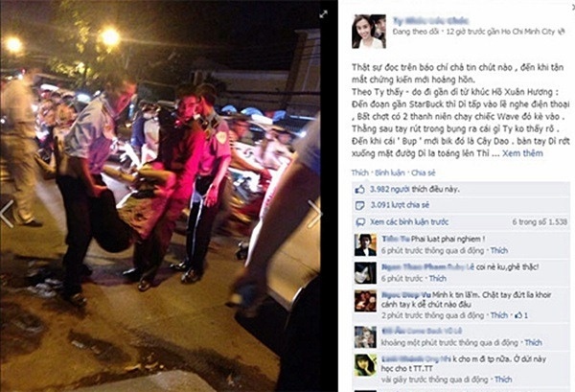This screenshot has width=575, height=392.
Task: Go to previous photo with left chevron
Action: click(x=7, y=214)
